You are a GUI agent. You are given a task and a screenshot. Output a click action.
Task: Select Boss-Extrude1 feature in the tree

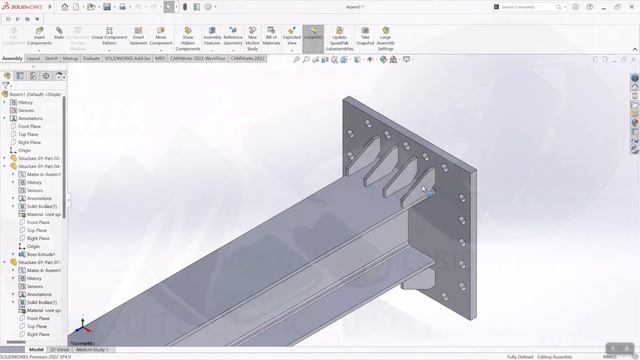coord(41,254)
